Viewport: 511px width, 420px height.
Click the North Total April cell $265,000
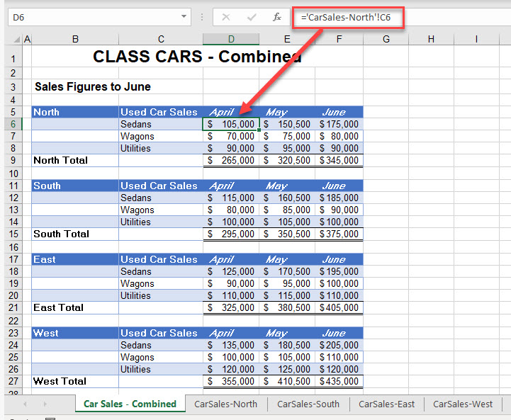[x=230, y=161]
